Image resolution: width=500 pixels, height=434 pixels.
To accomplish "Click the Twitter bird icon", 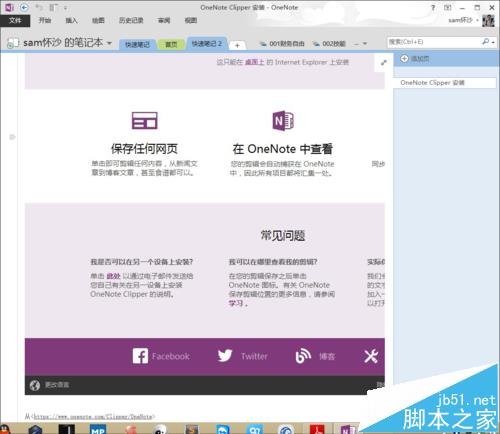I will click(225, 356).
